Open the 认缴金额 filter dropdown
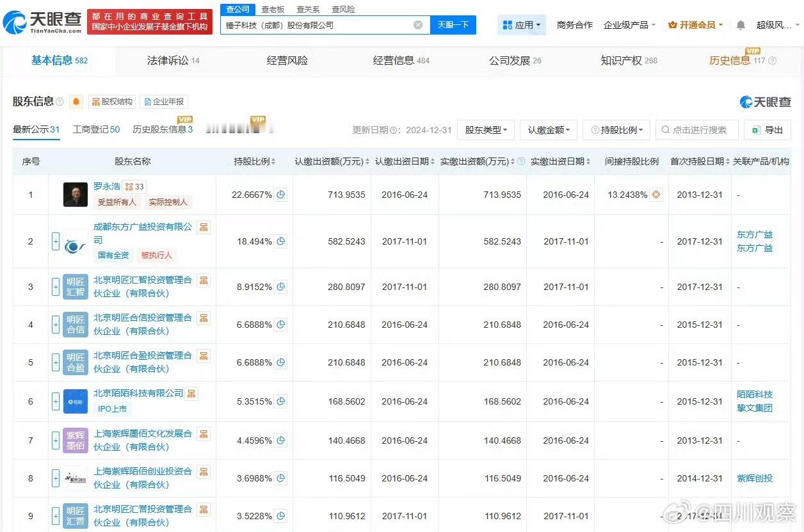 point(549,130)
